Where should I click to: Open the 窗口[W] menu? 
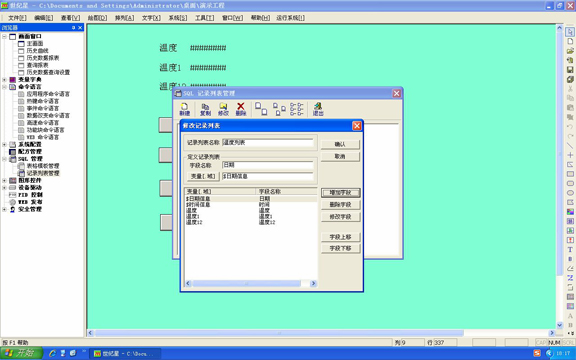tap(232, 18)
